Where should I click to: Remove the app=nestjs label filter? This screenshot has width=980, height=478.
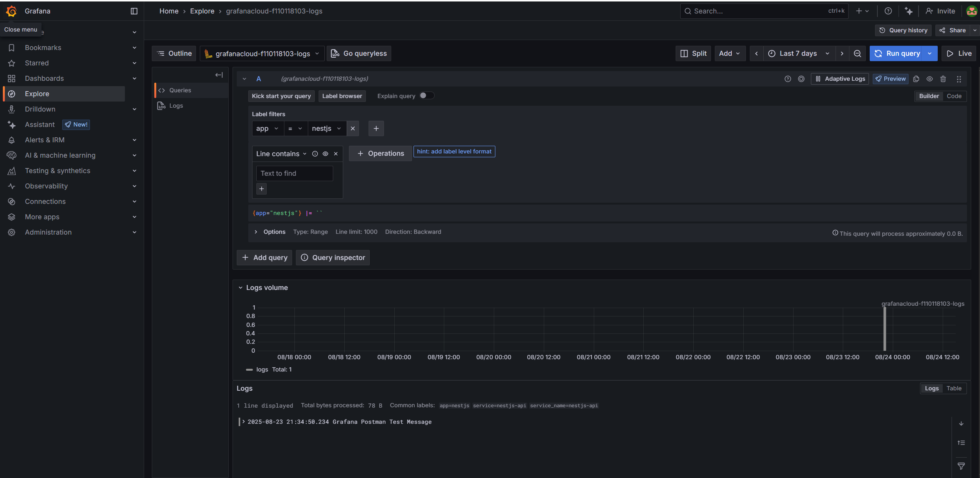[x=352, y=128]
